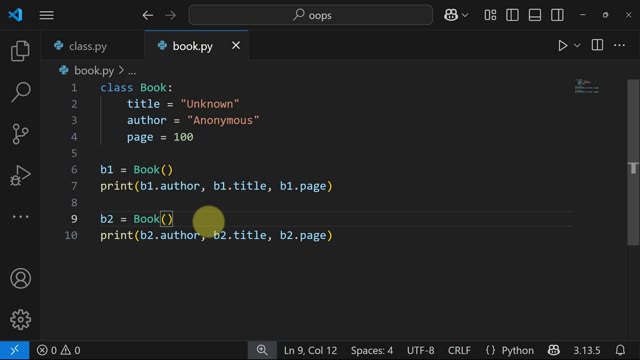
Task: Click line number 1 in gutter
Action: pos(74,88)
